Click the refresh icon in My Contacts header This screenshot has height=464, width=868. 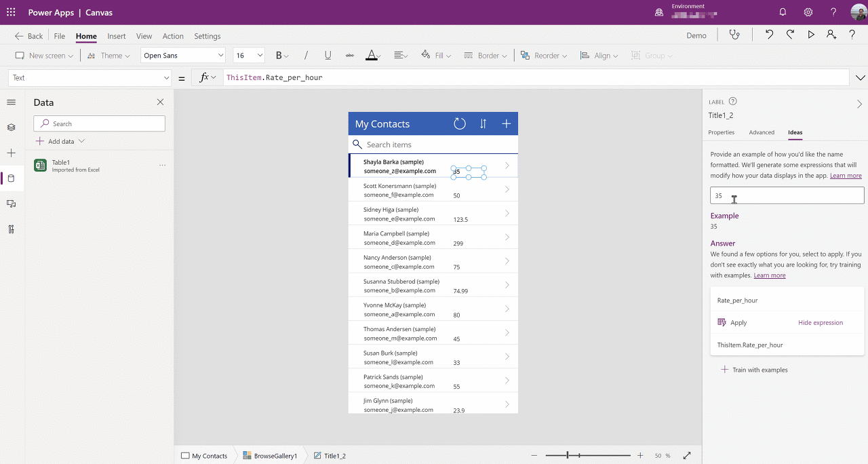460,123
